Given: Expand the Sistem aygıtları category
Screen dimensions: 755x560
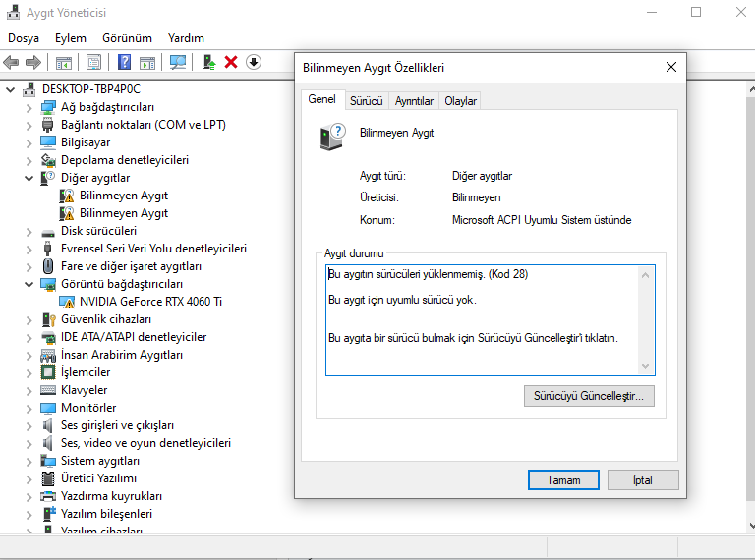Looking at the screenshot, I should [x=29, y=462].
